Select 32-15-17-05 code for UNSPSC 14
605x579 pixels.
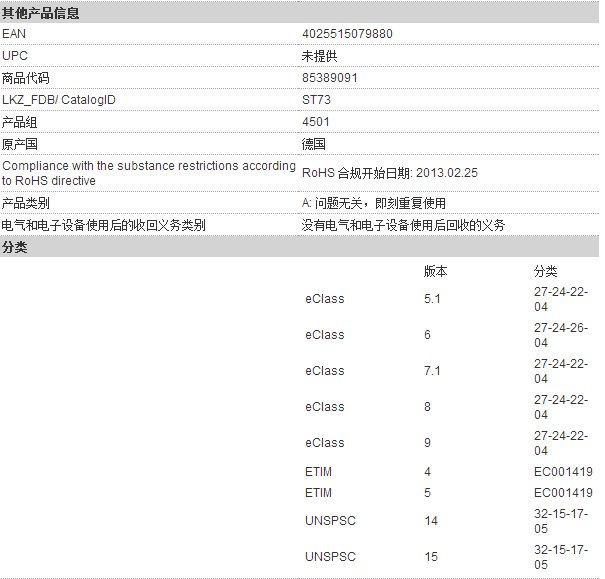pos(561,521)
